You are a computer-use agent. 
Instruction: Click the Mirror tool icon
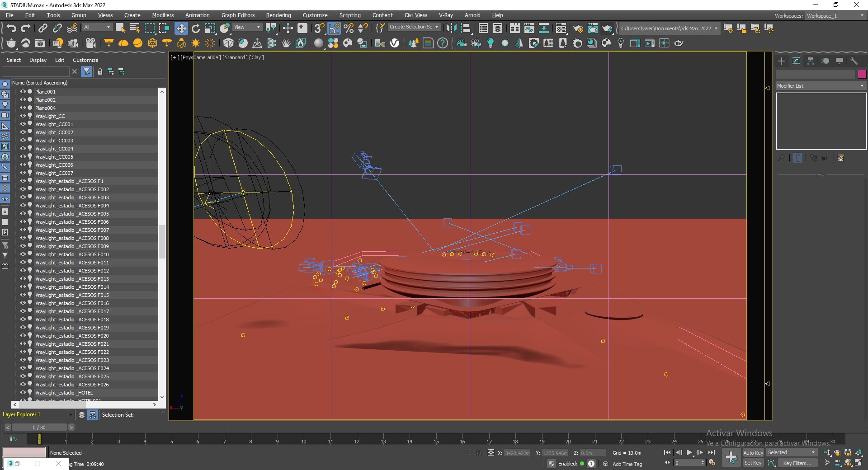(451, 28)
